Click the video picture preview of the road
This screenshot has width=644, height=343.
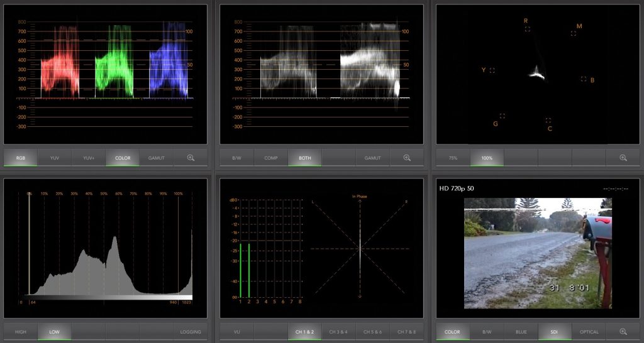click(x=538, y=253)
